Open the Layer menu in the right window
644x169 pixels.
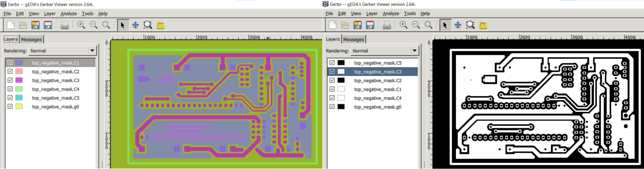(372, 14)
